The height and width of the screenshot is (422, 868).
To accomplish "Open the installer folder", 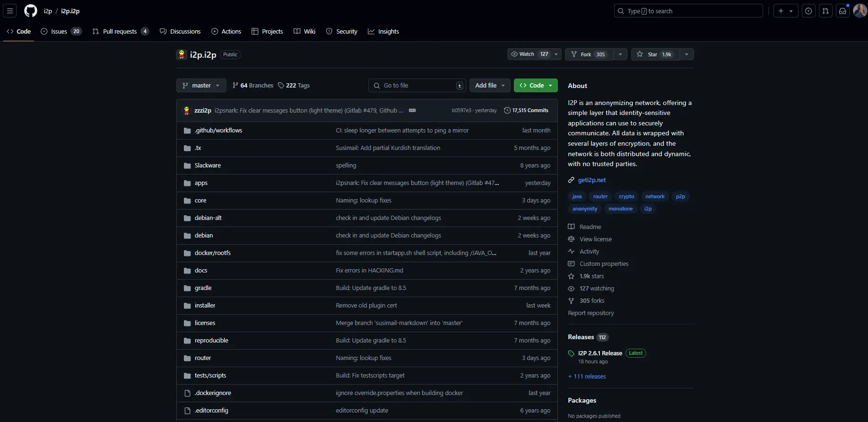I will point(205,306).
